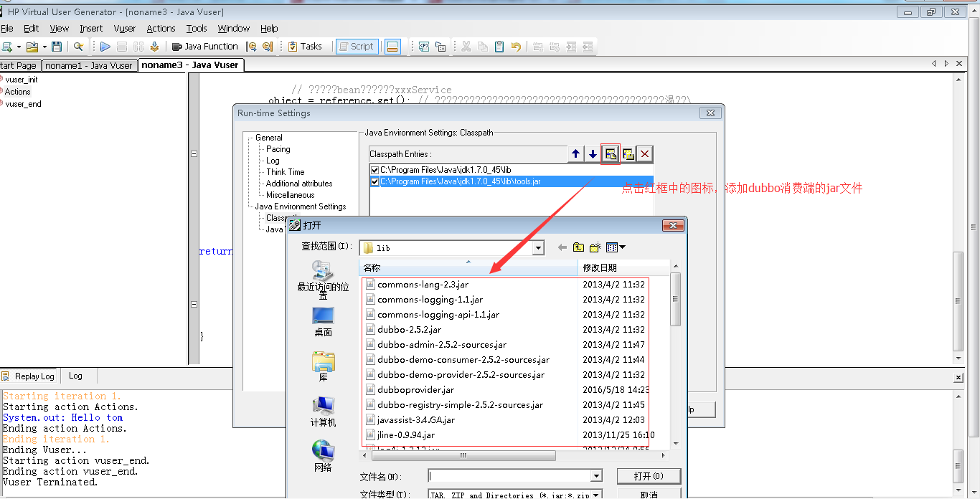Click the Cut scissors toolbar icon

click(466, 47)
